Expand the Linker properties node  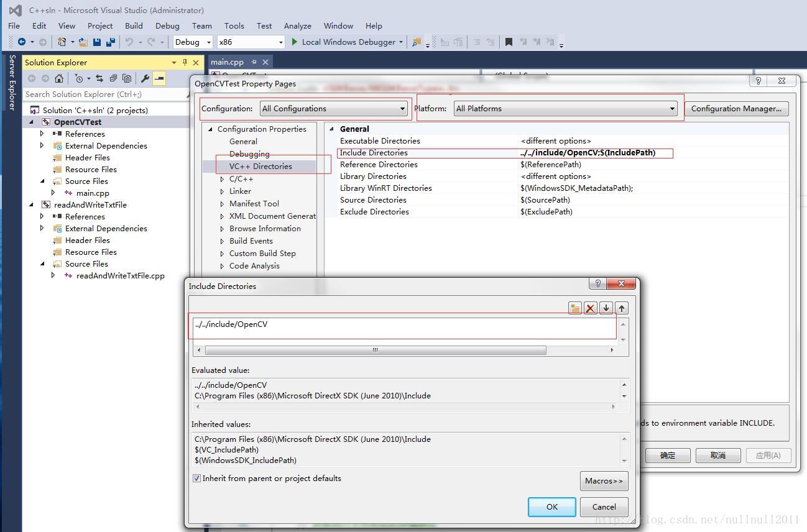coord(222,191)
